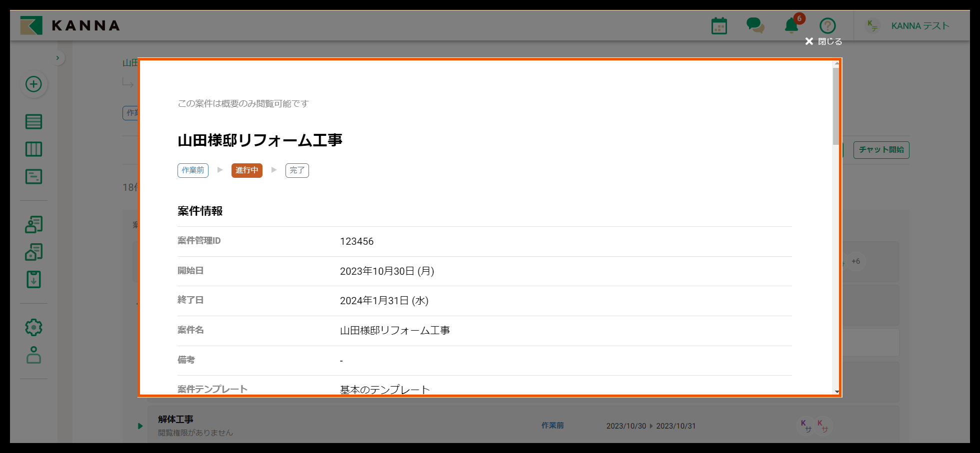980x453 pixels.
Task: Start a chat with チャット開始
Action: click(x=881, y=150)
